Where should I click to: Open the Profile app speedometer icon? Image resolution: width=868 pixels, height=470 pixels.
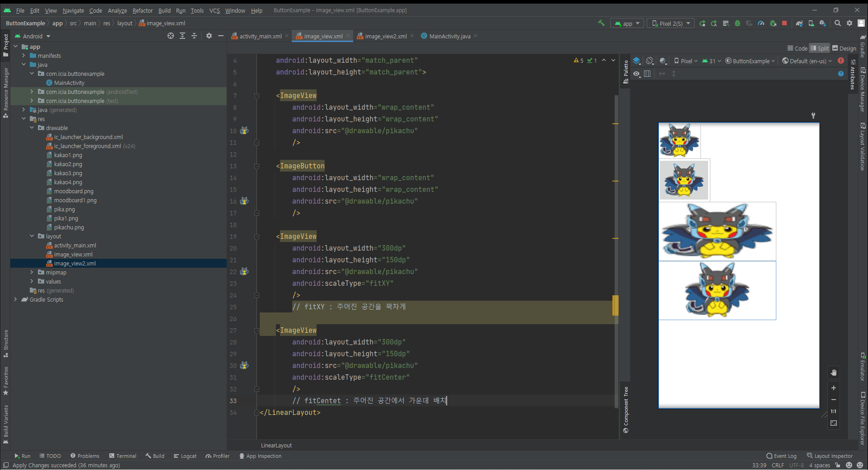click(761, 23)
